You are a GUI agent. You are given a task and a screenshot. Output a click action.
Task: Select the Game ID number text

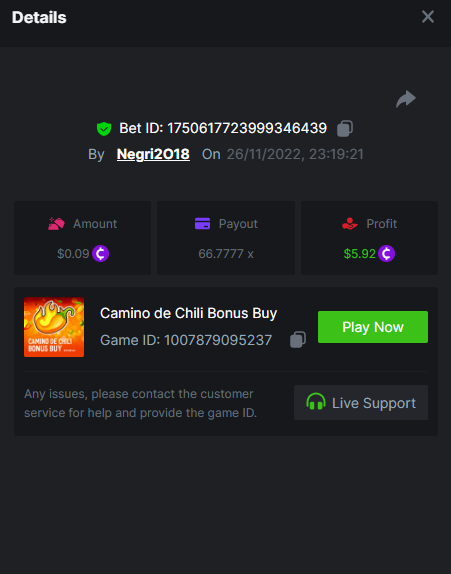click(x=218, y=340)
